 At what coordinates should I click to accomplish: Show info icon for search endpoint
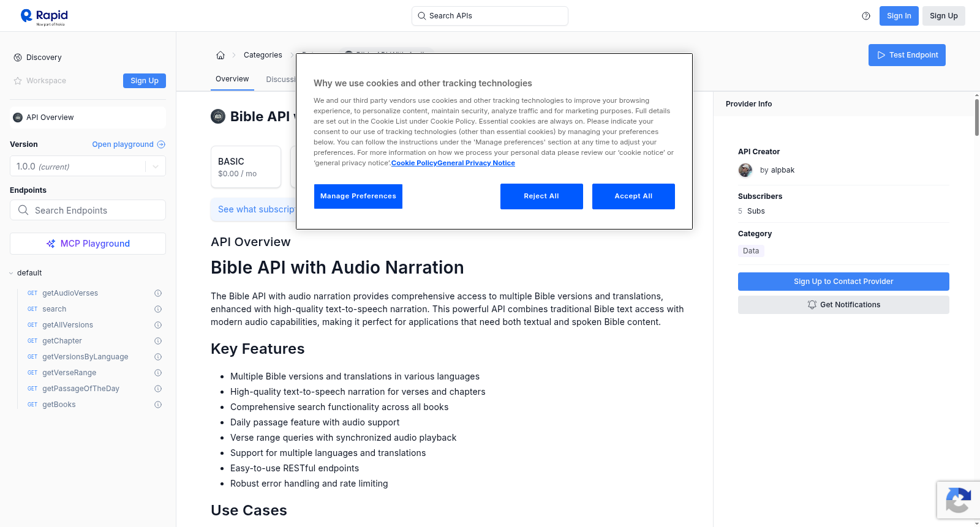click(x=158, y=309)
